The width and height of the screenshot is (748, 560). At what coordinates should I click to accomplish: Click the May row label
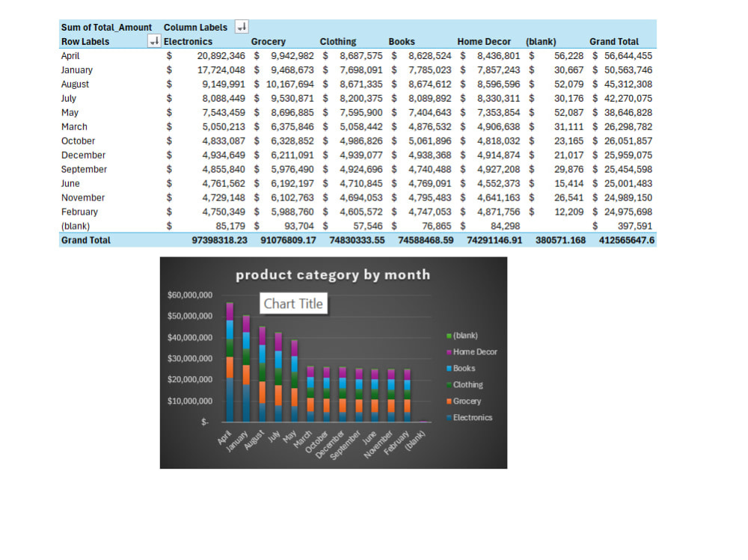[70, 113]
